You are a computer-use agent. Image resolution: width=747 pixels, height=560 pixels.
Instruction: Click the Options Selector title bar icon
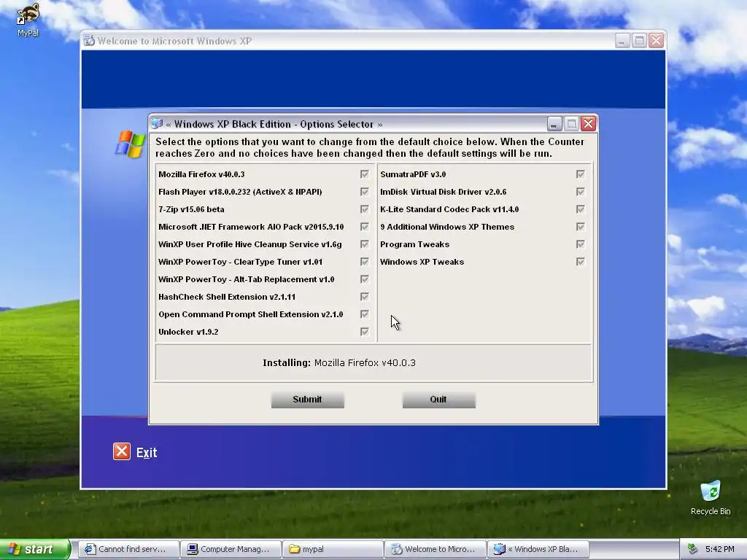pos(157,124)
